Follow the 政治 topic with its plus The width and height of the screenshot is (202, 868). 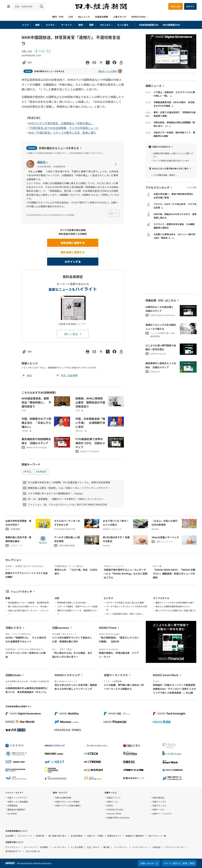tap(24, 375)
